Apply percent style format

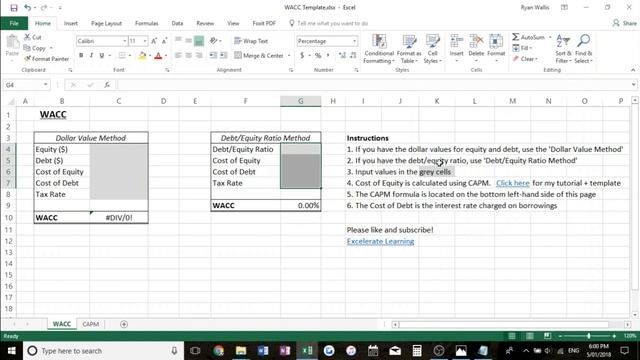(318, 55)
